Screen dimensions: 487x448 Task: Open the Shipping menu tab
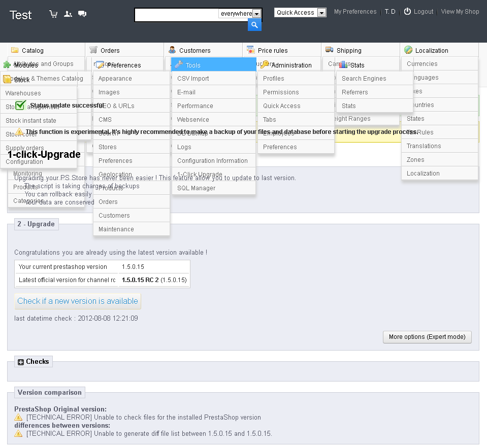(x=361, y=50)
